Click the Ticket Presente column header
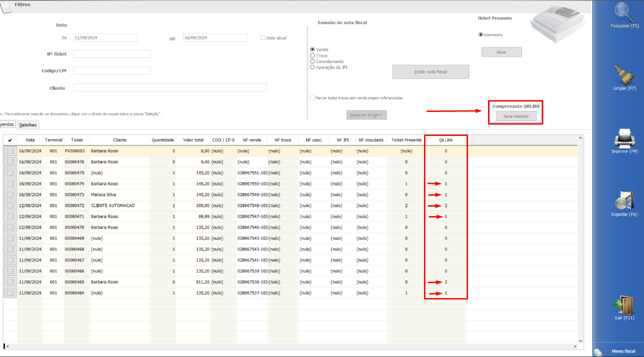The width and height of the screenshot is (644, 357). coord(406,140)
